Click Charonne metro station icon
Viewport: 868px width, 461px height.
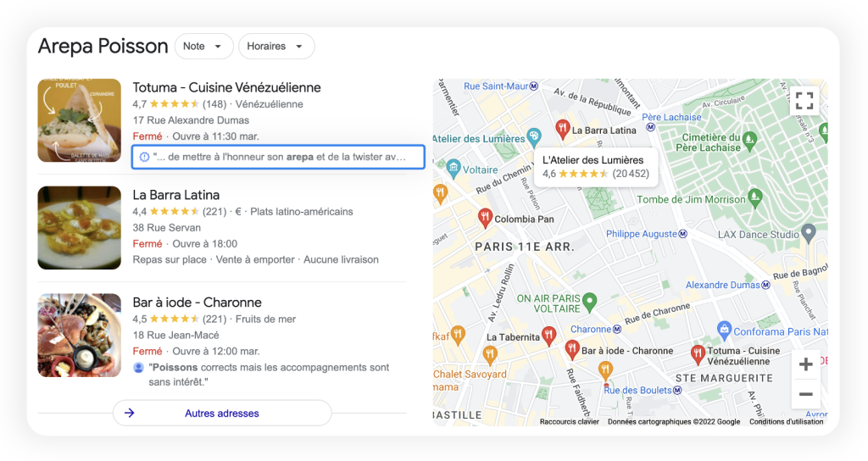pyautogui.click(x=617, y=330)
